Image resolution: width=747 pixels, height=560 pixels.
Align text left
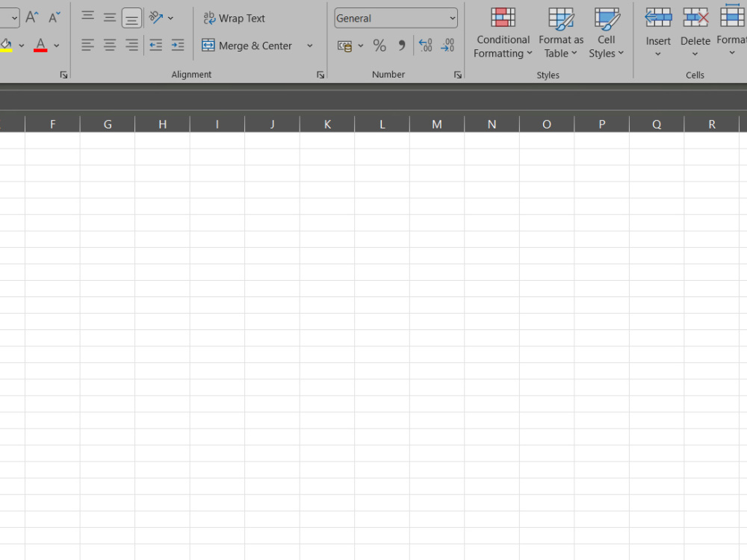[x=87, y=46]
